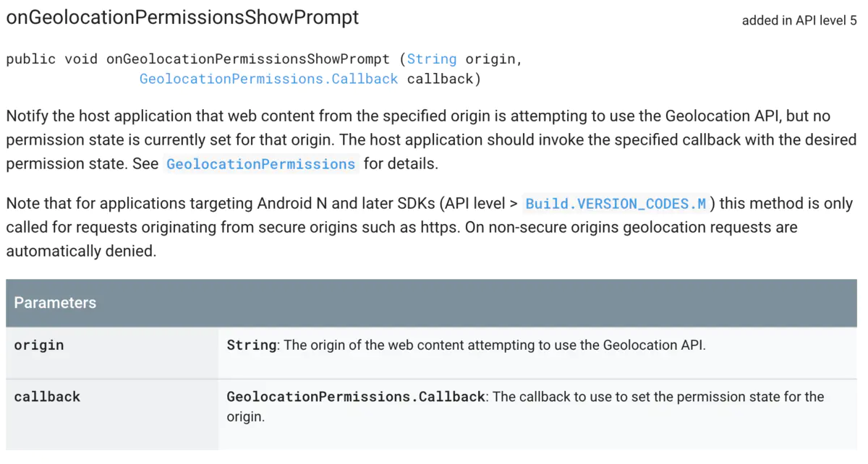
Task: Click the bold String type in origin row
Action: pos(252,345)
